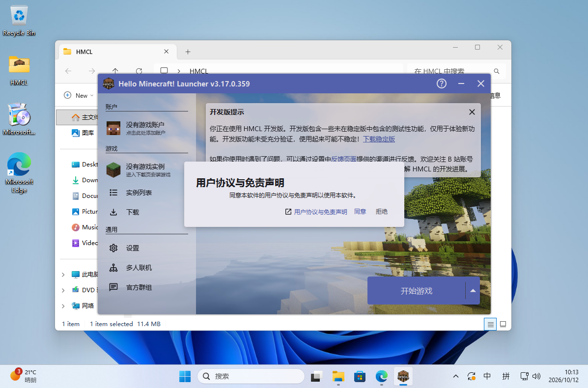This screenshot has height=388, width=588.
Task: Open the HMCL help icon in title bar
Action: (442, 83)
